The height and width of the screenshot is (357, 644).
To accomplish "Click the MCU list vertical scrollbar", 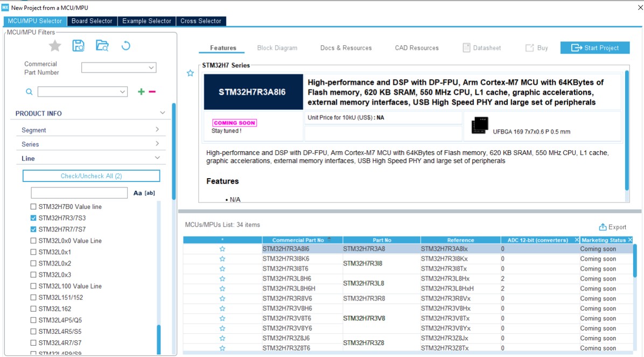I will pyautogui.click(x=635, y=261).
